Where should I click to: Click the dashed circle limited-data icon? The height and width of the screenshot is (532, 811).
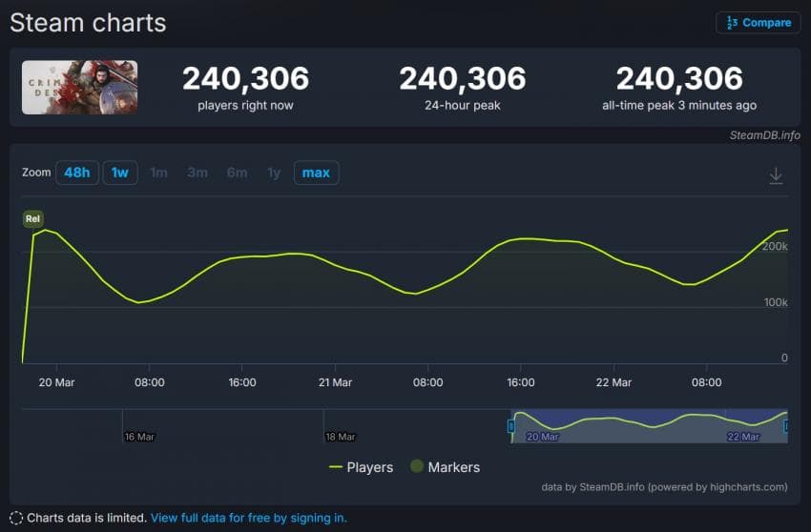pos(16,518)
